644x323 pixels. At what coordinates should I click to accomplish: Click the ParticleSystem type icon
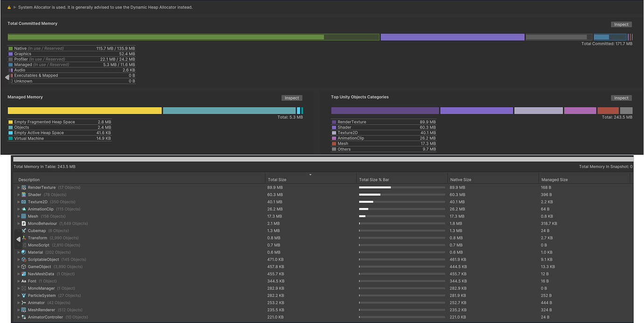[24, 295]
